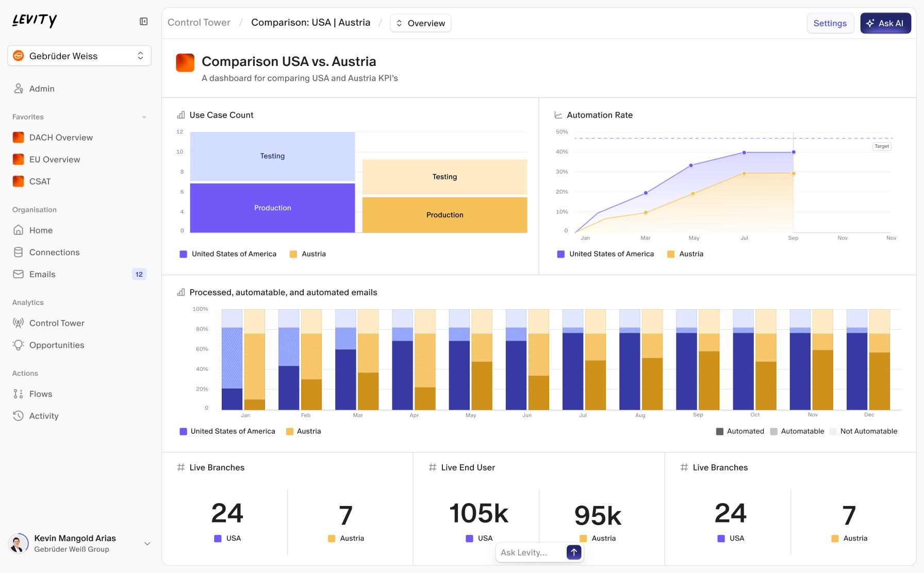Open the Gebrüder Weiss workspace switcher

click(79, 56)
